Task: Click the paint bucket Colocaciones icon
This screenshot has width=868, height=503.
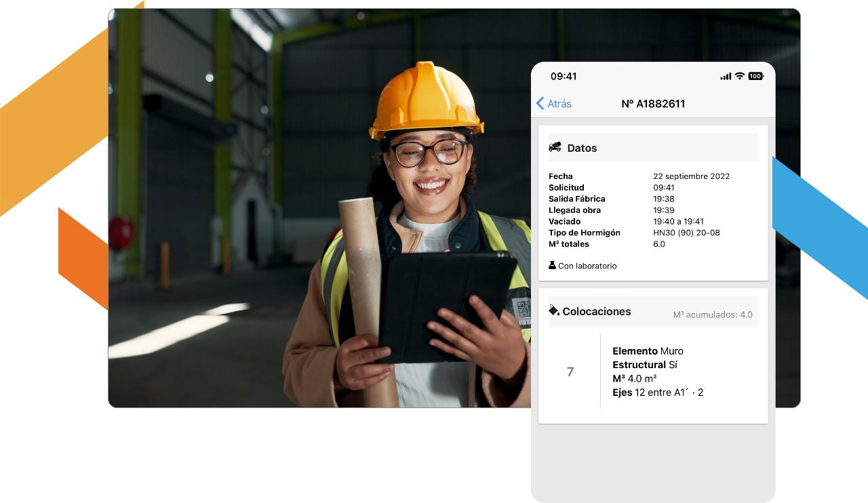Action: [554, 310]
